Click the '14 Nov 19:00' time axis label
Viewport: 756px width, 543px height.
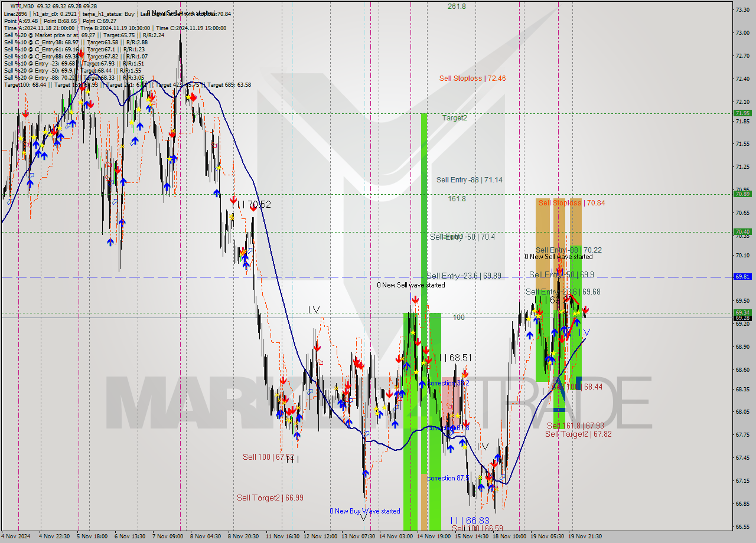coord(434,537)
